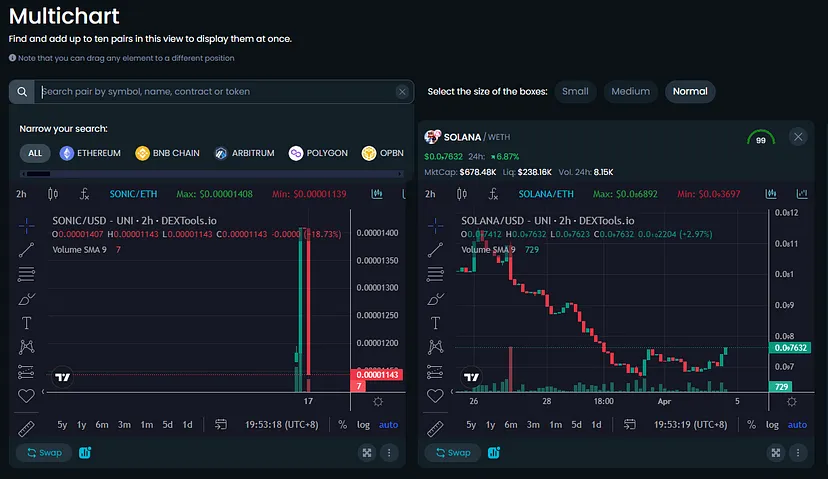Select the Medium box size option
This screenshot has width=828, height=479.
pos(630,91)
